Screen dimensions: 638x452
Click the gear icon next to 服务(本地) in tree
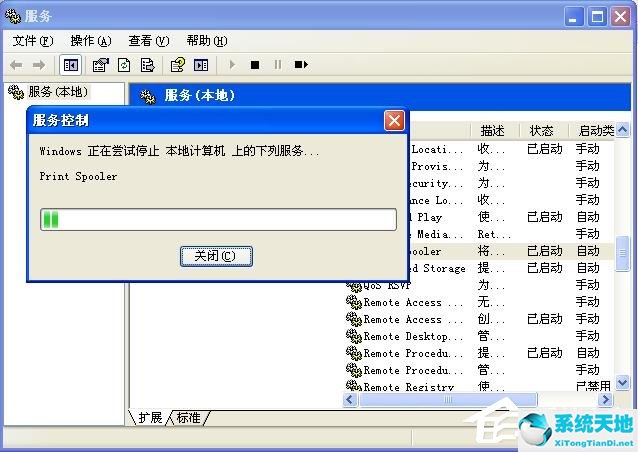point(16,92)
